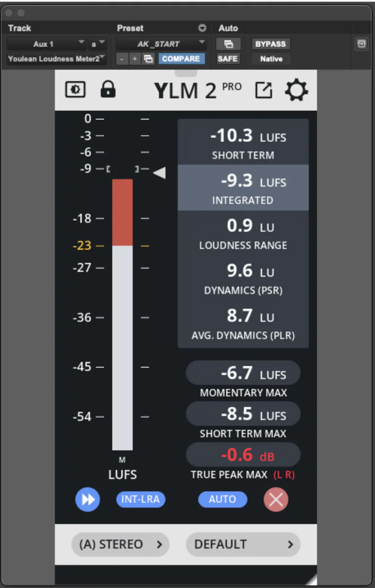
Task: Toggle the AUTO reset mode pill
Action: click(x=223, y=499)
